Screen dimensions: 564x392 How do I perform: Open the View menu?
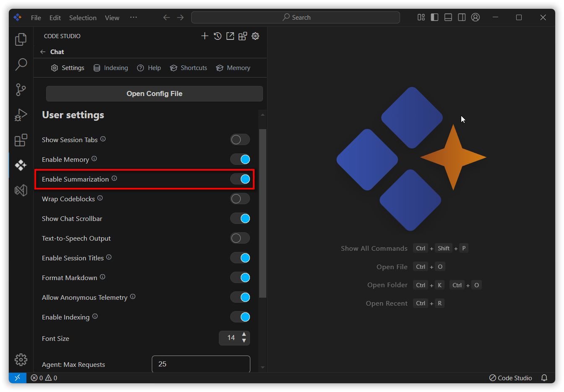(112, 18)
